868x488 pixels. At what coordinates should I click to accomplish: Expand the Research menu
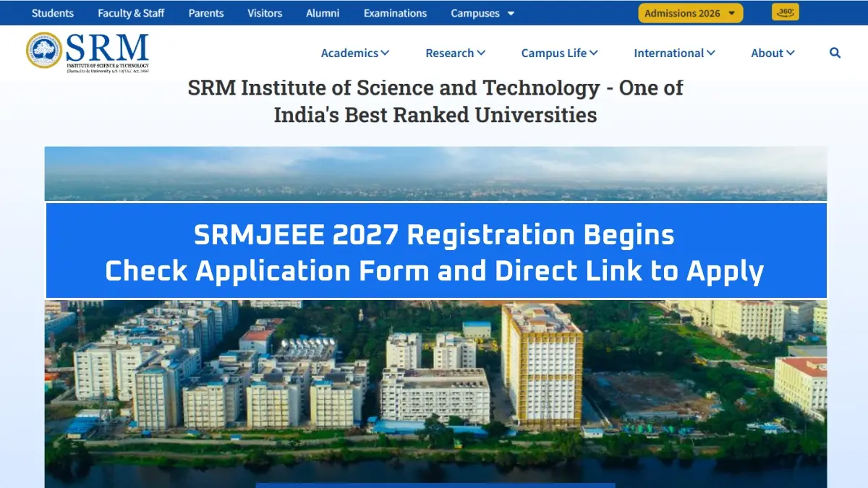pyautogui.click(x=456, y=53)
